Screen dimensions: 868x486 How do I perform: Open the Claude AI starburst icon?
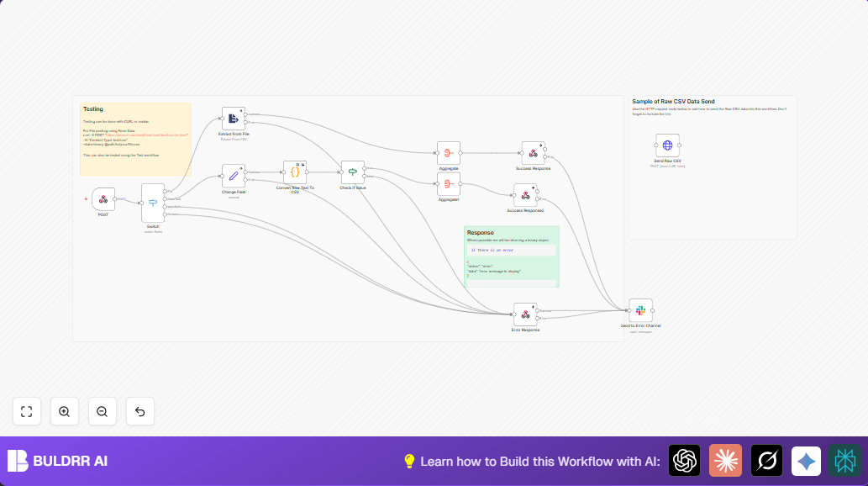(725, 461)
